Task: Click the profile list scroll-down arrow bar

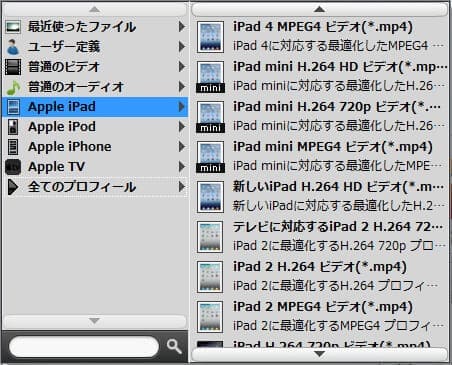Action: click(x=320, y=354)
